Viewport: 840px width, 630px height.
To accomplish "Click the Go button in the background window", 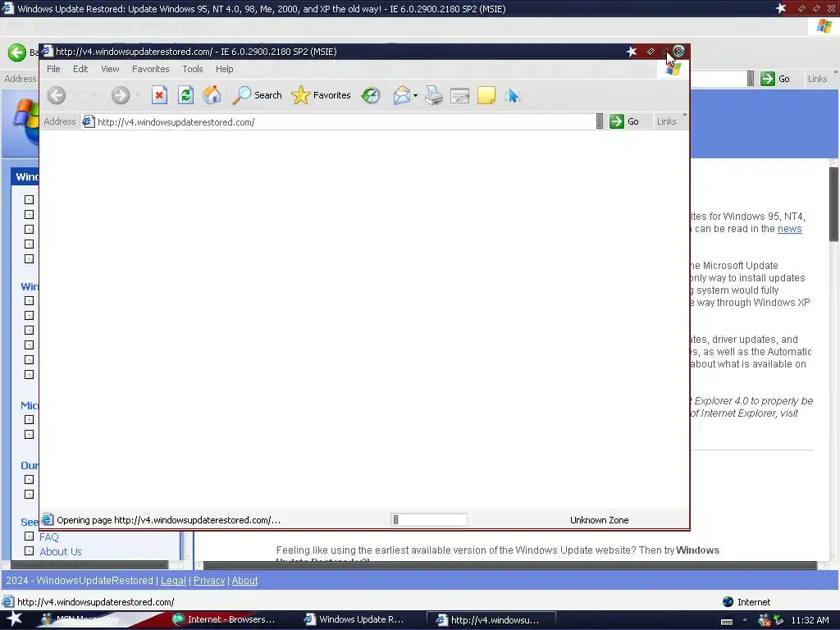I will 774,79.
